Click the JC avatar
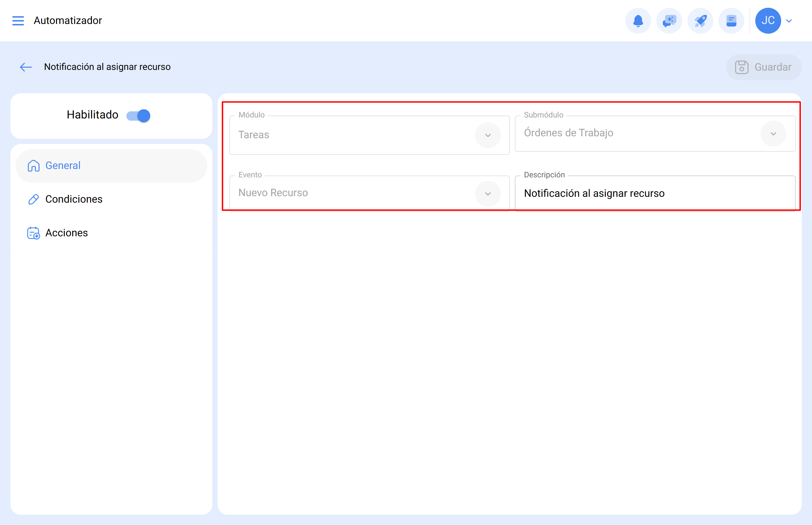 [x=768, y=20]
